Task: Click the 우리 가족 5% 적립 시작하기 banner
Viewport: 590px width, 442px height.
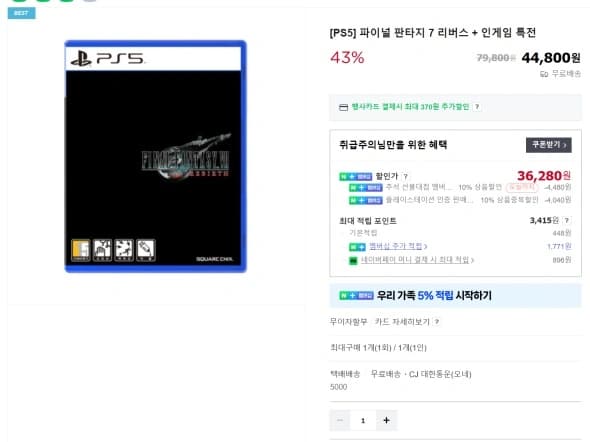Action: click(x=455, y=296)
